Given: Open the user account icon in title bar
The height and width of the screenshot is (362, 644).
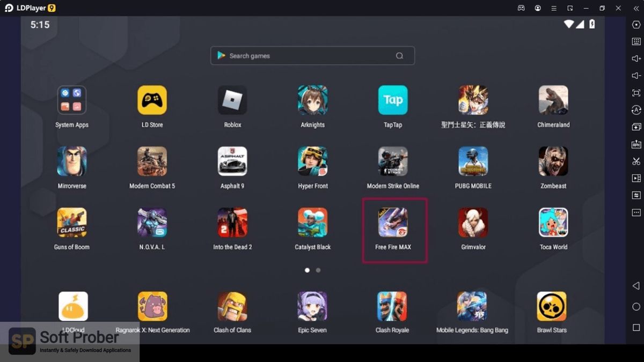Looking at the screenshot, I should point(538,8).
